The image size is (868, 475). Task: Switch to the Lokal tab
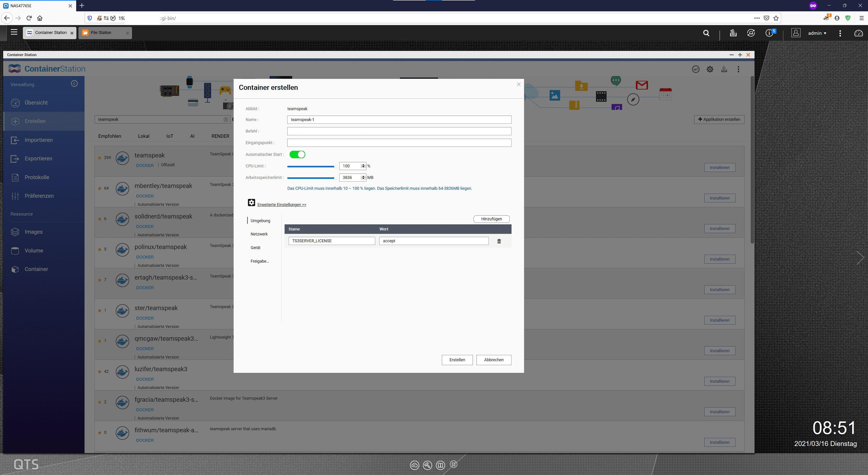pyautogui.click(x=143, y=136)
